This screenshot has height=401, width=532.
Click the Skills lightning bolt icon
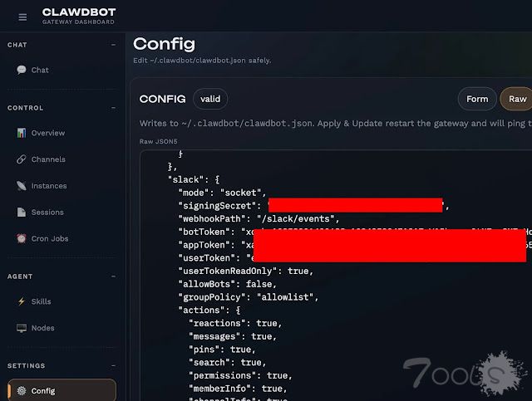tap(22, 302)
